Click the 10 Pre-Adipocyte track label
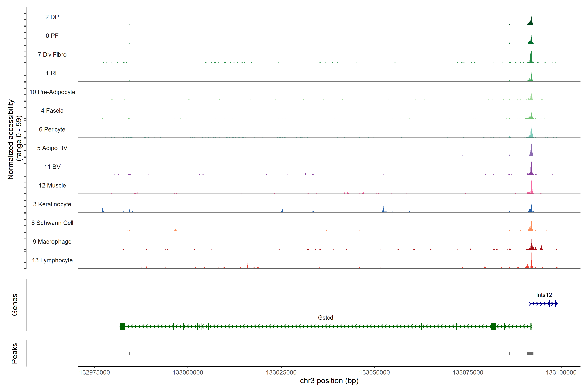Image resolution: width=588 pixels, height=392 pixels. (x=52, y=92)
